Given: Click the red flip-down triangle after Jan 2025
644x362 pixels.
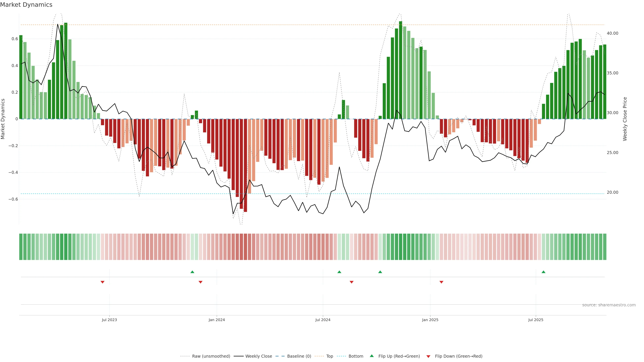Looking at the screenshot, I should click(x=442, y=282).
